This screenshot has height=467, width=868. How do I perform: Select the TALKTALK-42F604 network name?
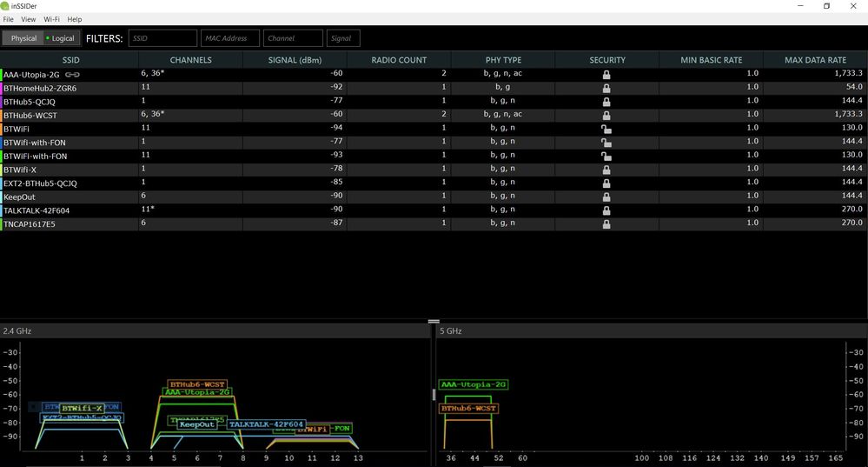pos(36,210)
